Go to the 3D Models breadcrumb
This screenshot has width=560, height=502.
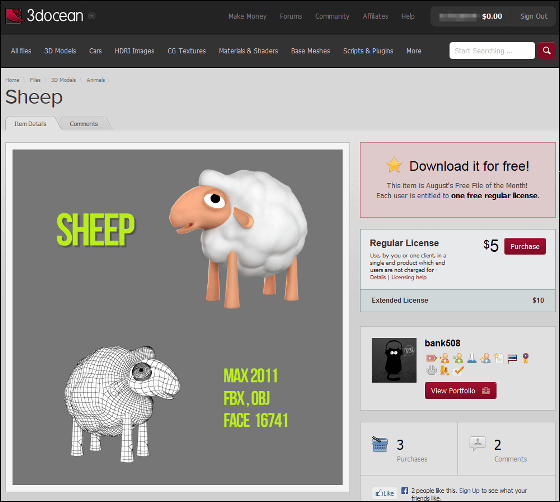(63, 80)
